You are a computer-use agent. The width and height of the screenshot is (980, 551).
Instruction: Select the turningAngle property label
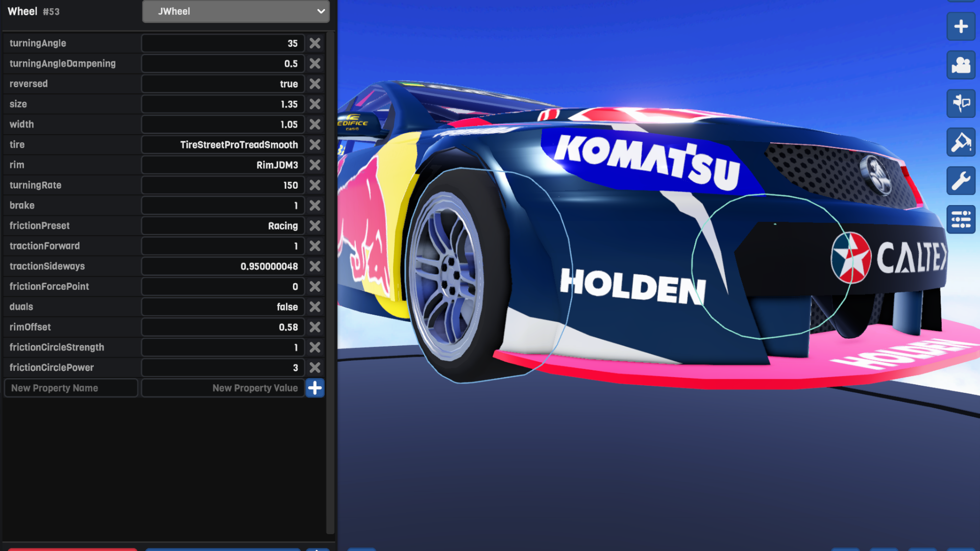pos(38,43)
